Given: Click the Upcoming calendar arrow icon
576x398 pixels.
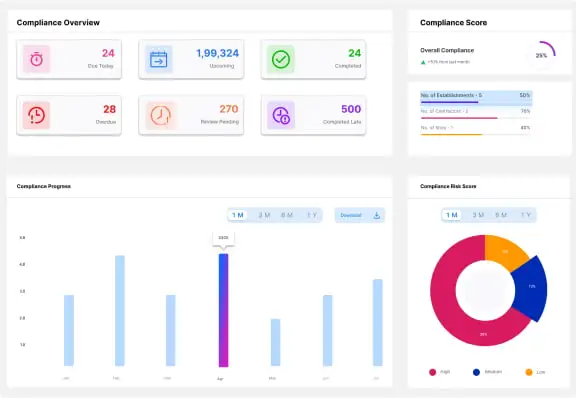Looking at the screenshot, I should [x=159, y=59].
